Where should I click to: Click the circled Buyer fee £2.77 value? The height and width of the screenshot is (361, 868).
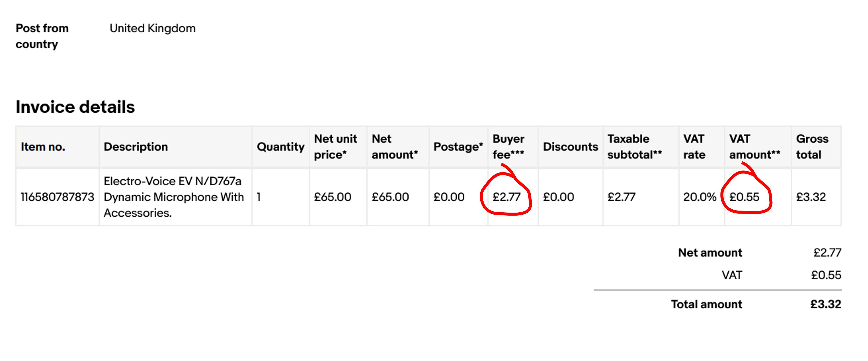tap(506, 197)
